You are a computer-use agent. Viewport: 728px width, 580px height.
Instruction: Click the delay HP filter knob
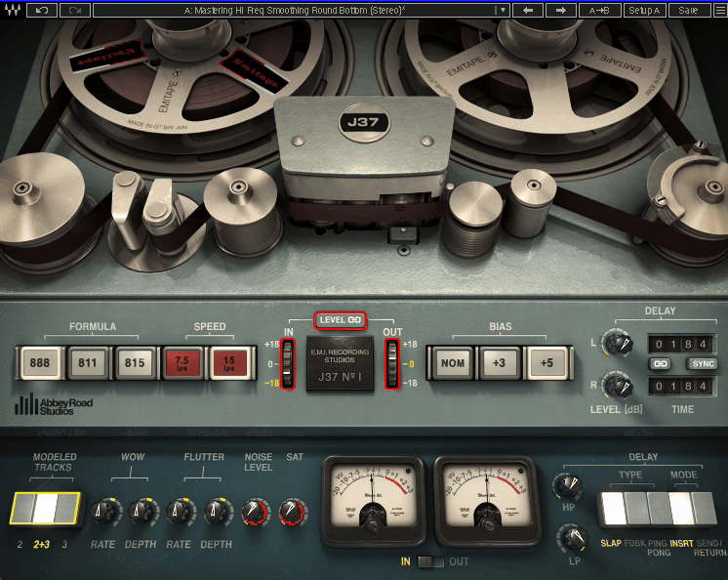[x=567, y=485]
